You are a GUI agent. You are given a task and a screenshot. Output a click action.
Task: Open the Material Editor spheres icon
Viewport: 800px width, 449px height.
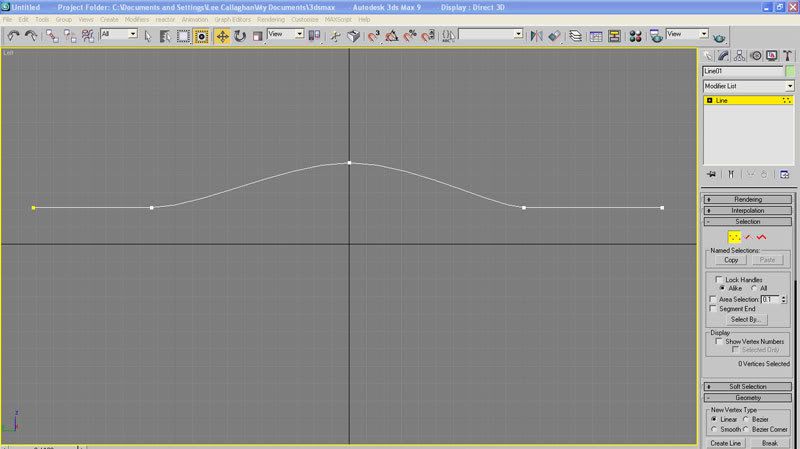635,36
